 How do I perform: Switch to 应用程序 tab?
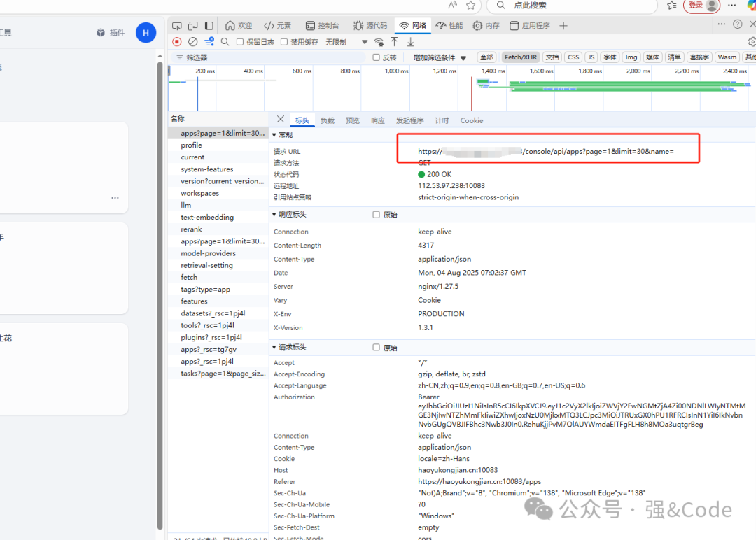(530, 25)
